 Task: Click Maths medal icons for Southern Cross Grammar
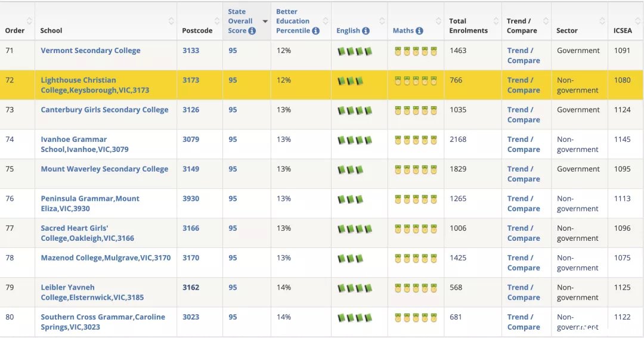point(416,318)
